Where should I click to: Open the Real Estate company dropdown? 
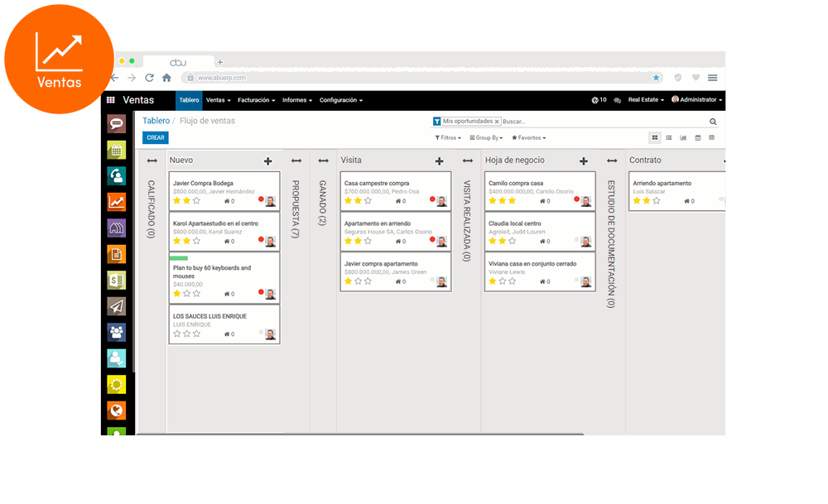coord(646,100)
